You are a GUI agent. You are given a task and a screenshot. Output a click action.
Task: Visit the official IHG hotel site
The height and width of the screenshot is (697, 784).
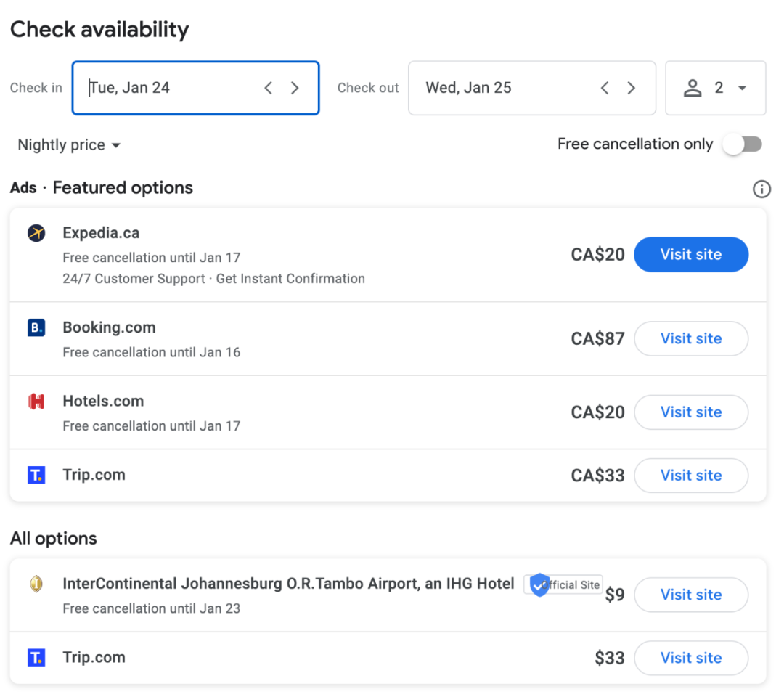pyautogui.click(x=690, y=595)
